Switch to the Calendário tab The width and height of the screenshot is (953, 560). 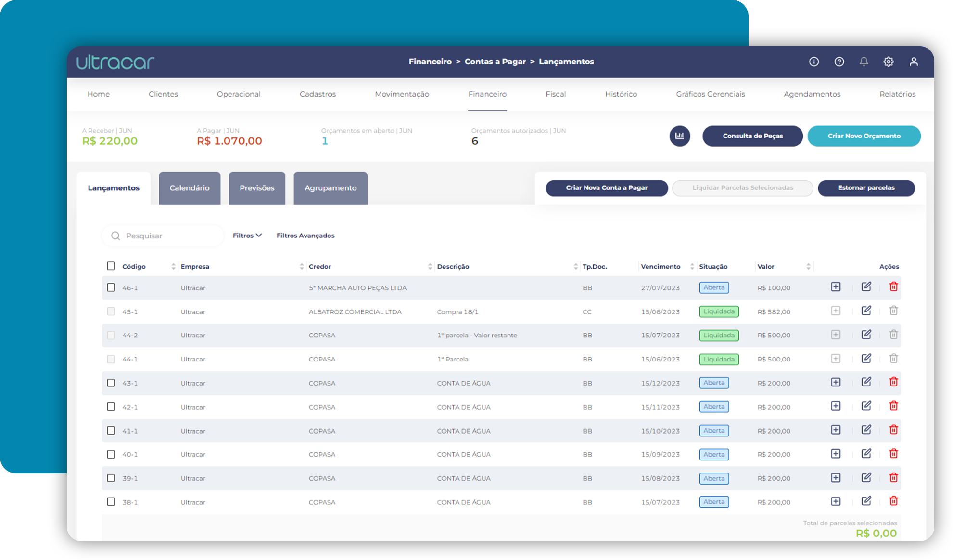[190, 188]
